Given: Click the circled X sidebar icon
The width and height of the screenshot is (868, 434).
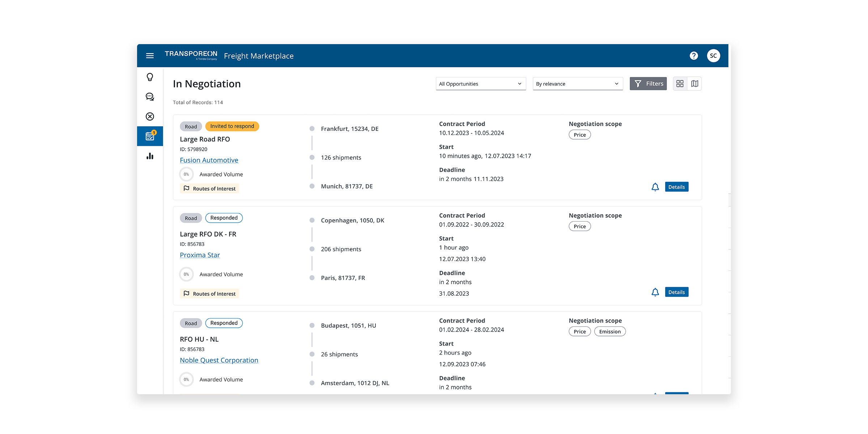Looking at the screenshot, I should (150, 116).
